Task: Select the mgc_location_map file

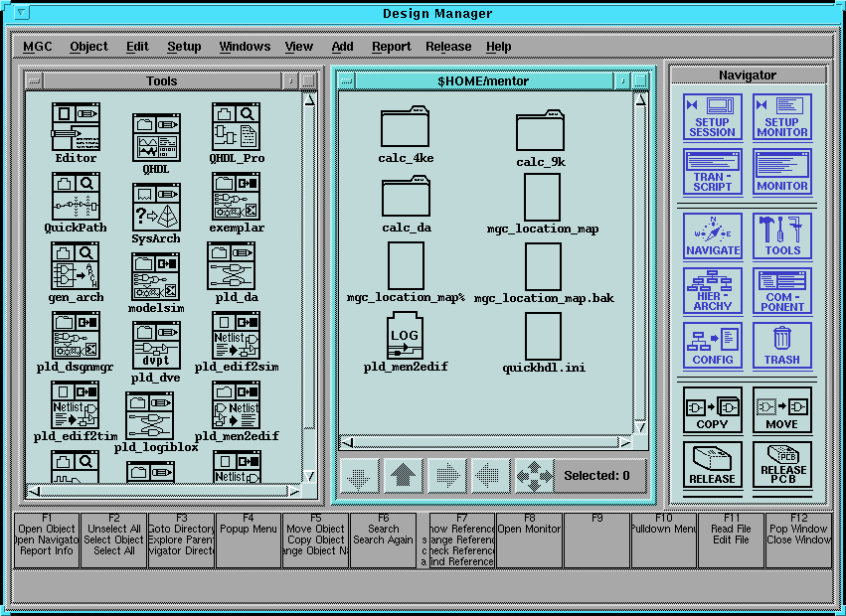Action: coord(542,197)
